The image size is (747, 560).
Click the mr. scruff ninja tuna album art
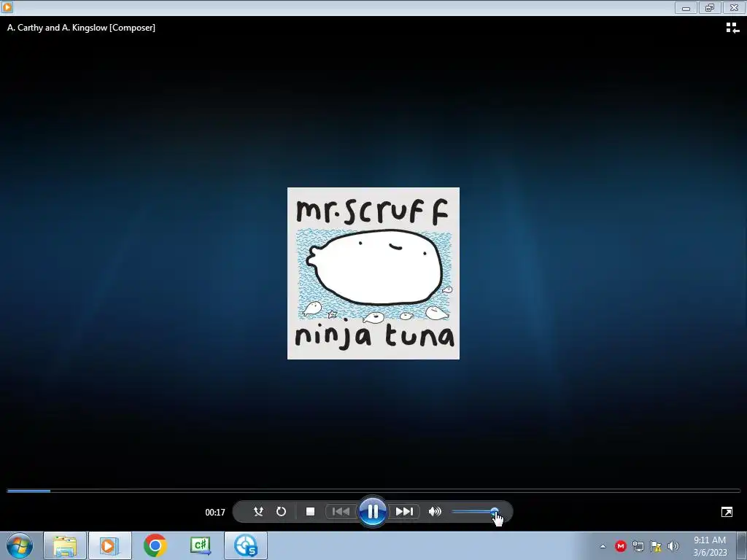(373, 273)
